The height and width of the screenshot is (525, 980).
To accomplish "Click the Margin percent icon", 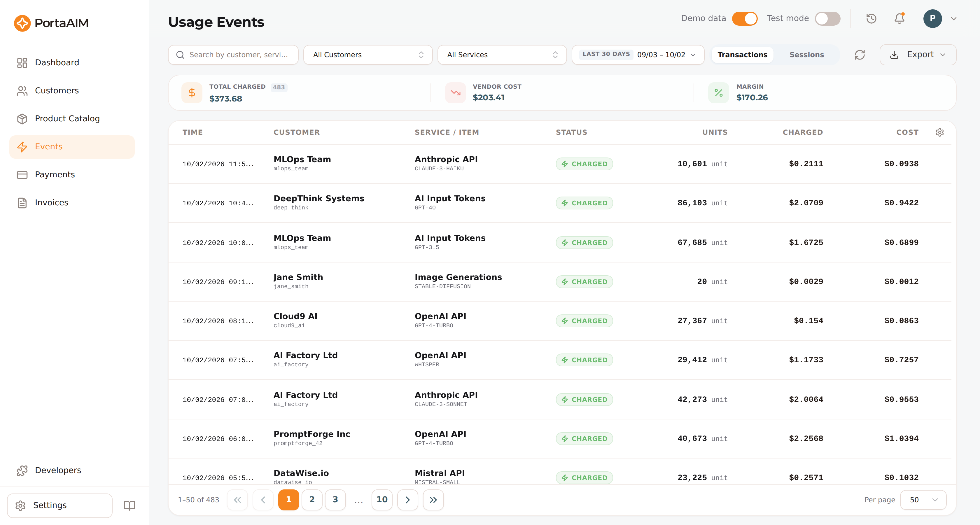I will (x=719, y=92).
